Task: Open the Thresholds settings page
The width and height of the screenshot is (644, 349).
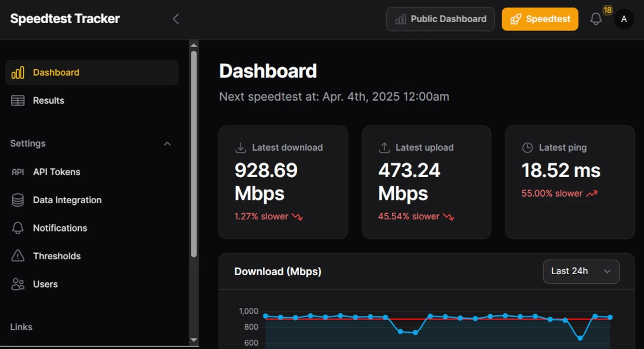Action: point(56,256)
